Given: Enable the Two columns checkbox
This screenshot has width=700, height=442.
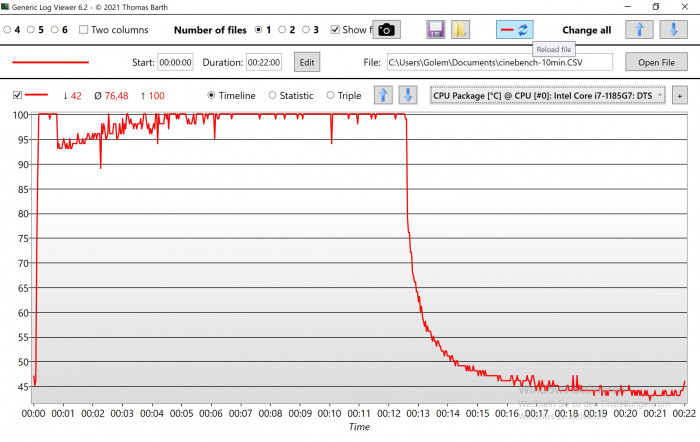Looking at the screenshot, I should coord(84,30).
